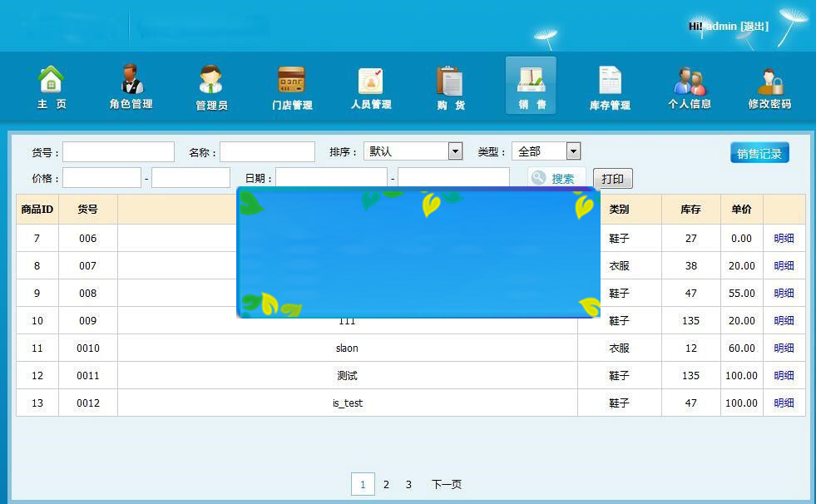Click inside the 货号 input field
816x504 pixels.
tap(117, 151)
